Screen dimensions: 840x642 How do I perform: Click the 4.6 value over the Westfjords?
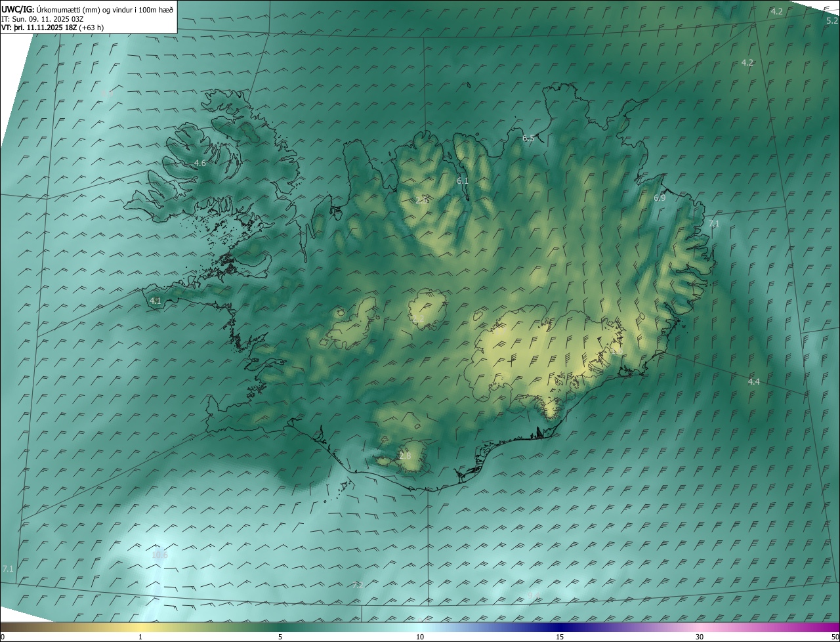coord(200,163)
